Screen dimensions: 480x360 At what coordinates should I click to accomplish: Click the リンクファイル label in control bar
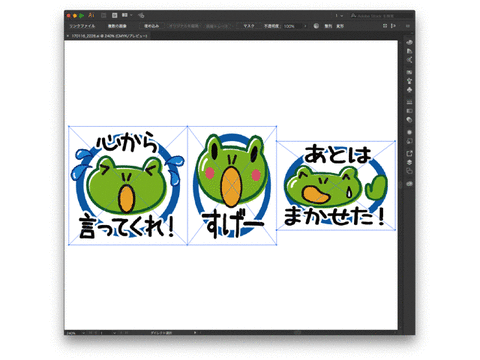coord(82,26)
